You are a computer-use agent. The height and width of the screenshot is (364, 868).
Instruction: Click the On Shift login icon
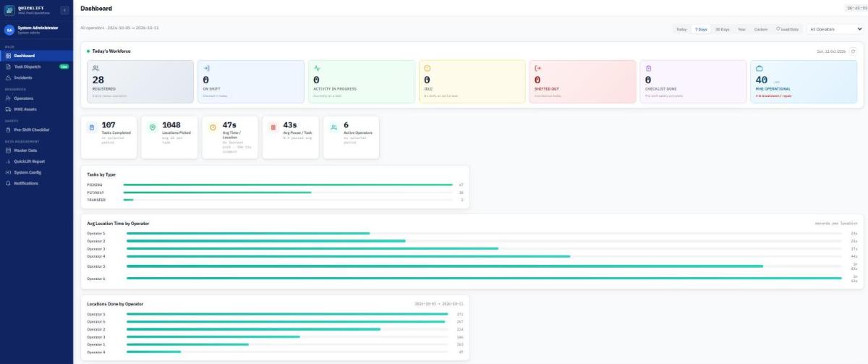(x=206, y=68)
